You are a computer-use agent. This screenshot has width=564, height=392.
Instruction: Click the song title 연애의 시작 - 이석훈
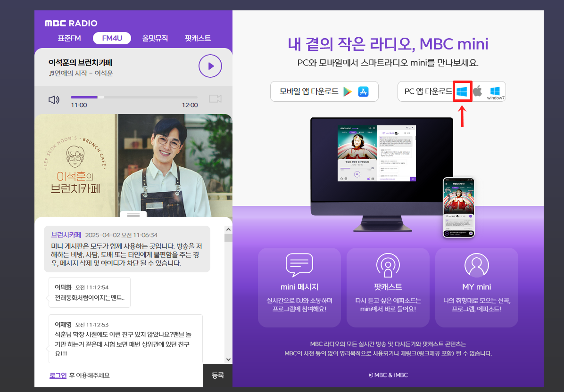81,73
